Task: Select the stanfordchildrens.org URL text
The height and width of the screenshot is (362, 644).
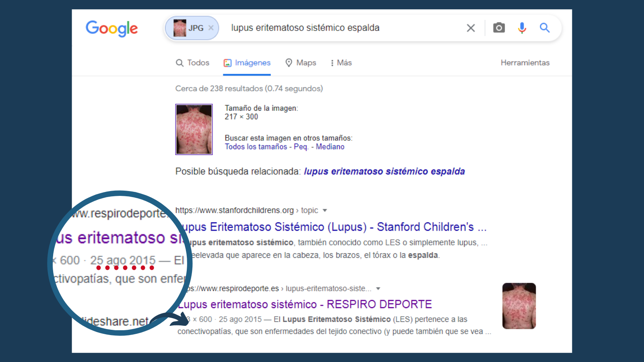Action: pos(235,210)
